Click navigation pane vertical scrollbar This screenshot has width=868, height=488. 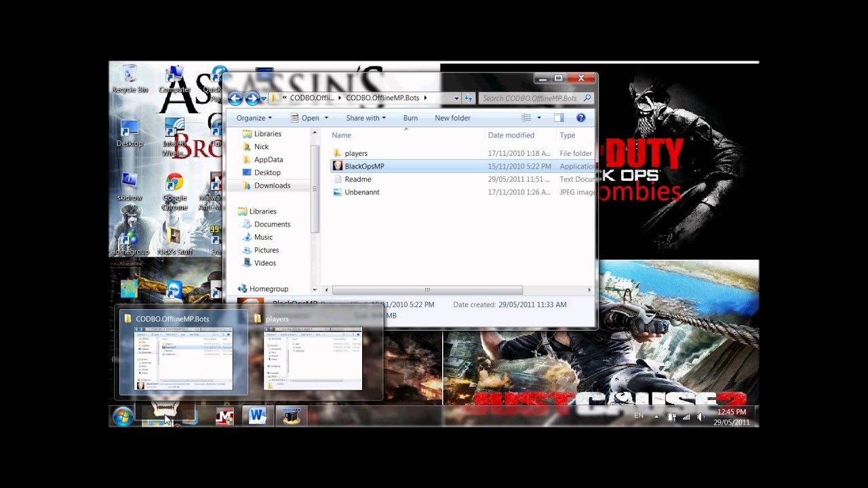(x=315, y=190)
